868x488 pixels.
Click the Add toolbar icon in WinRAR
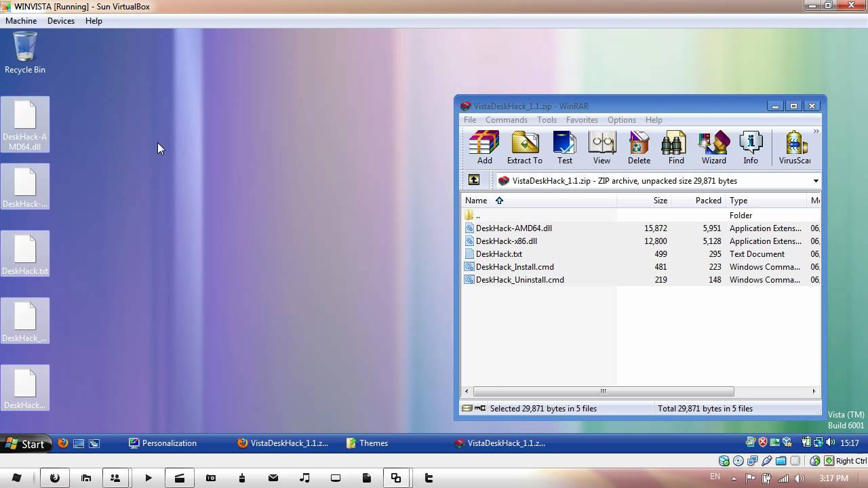point(484,148)
